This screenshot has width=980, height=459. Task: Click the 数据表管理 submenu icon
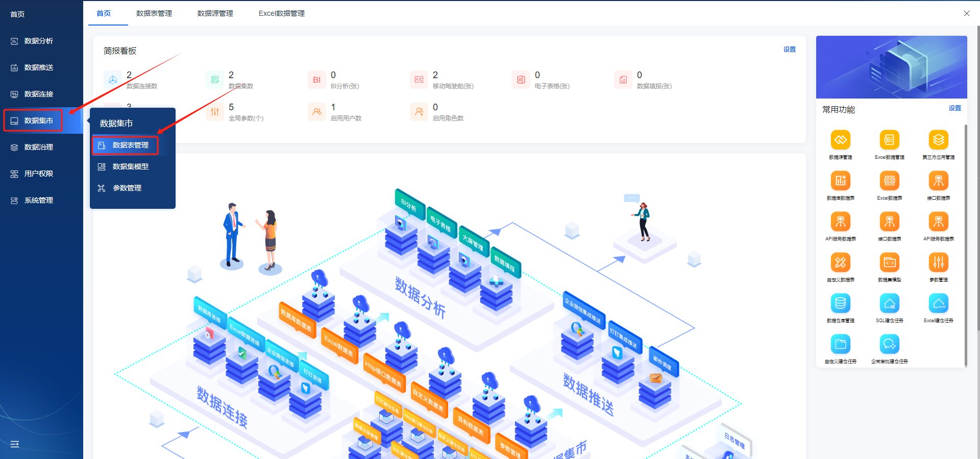102,146
